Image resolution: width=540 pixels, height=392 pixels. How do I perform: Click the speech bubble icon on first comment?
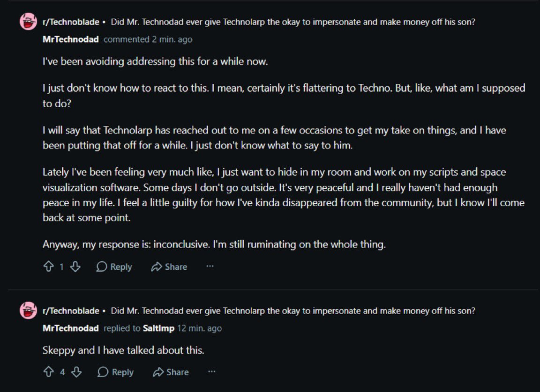[x=102, y=266]
